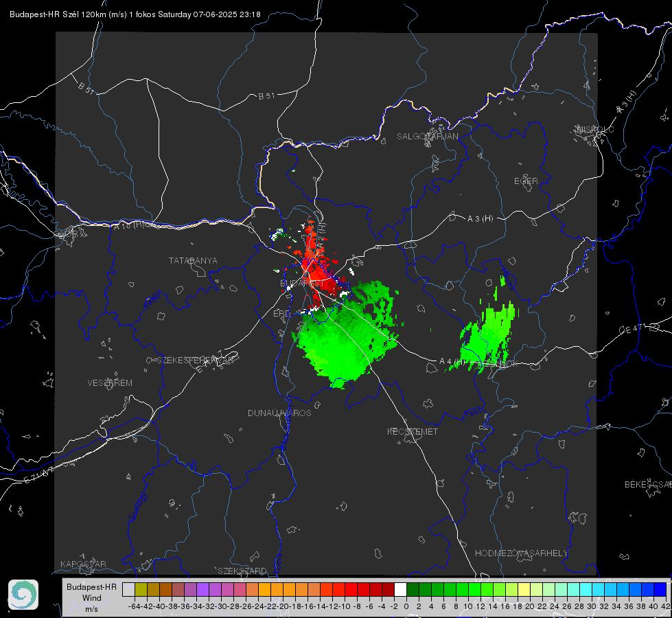
Task: Click the olive swatch above the -64 label
Action: point(141,589)
